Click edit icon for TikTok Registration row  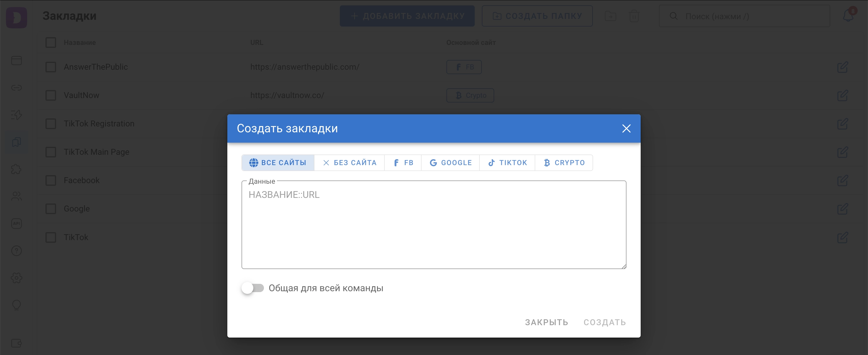(x=842, y=124)
